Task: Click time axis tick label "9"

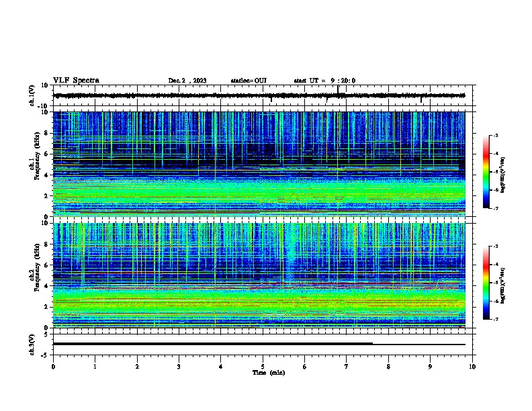Action: click(430, 367)
